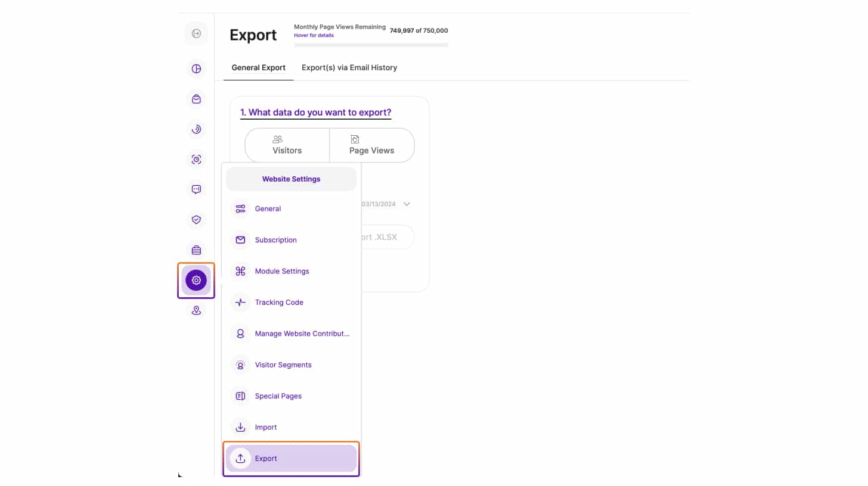The height and width of the screenshot is (486, 868).
Task: Choose Module Settings from the menu
Action: click(x=281, y=271)
